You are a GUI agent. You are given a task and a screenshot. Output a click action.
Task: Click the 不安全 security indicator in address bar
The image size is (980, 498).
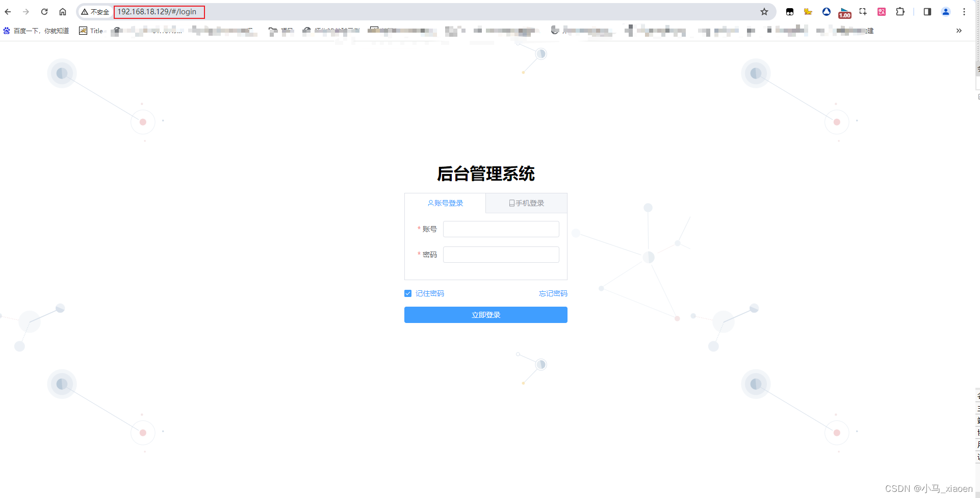(x=95, y=11)
